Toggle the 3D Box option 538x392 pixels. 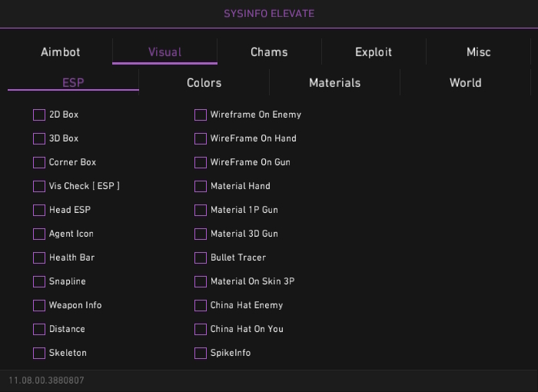pos(39,138)
